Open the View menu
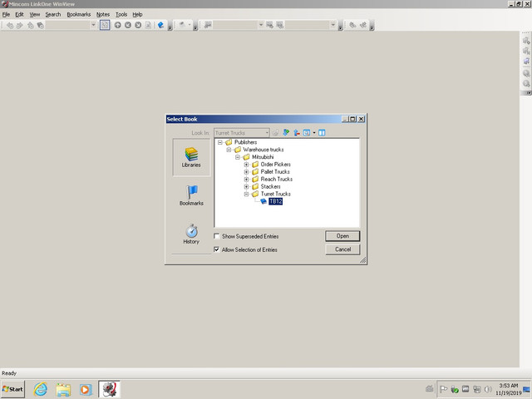This screenshot has height=399, width=532. pyautogui.click(x=35, y=14)
